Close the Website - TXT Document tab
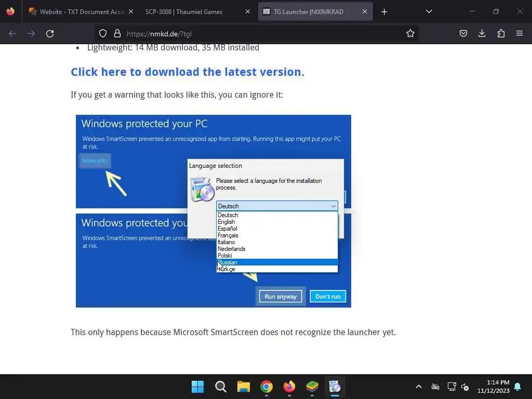The height and width of the screenshot is (399, 532). click(x=131, y=11)
